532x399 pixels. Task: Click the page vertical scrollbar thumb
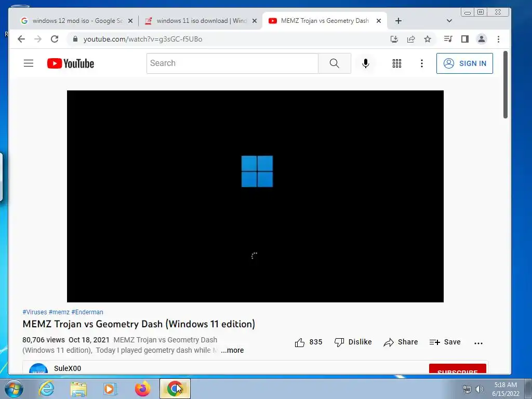(x=505, y=85)
